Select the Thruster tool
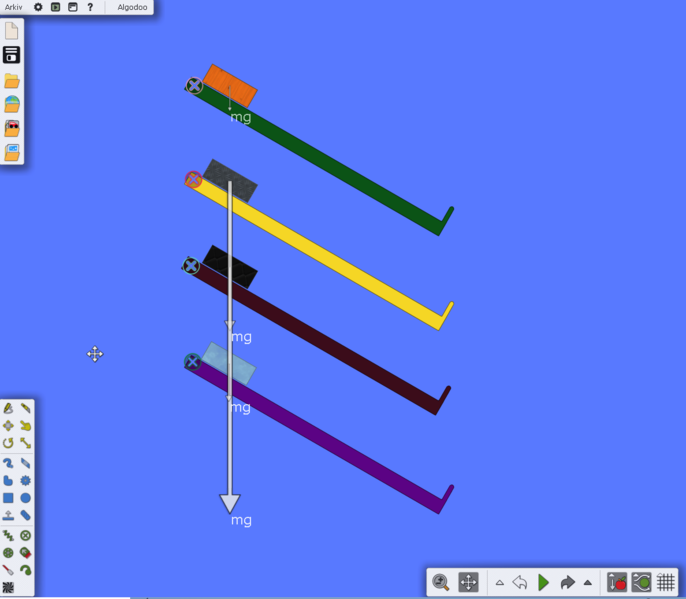This screenshot has width=686, height=599. (x=25, y=553)
